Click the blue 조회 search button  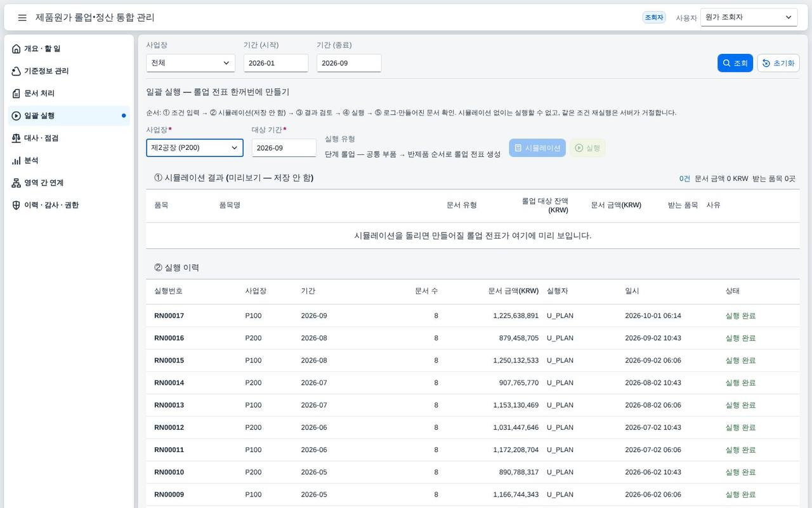735,63
